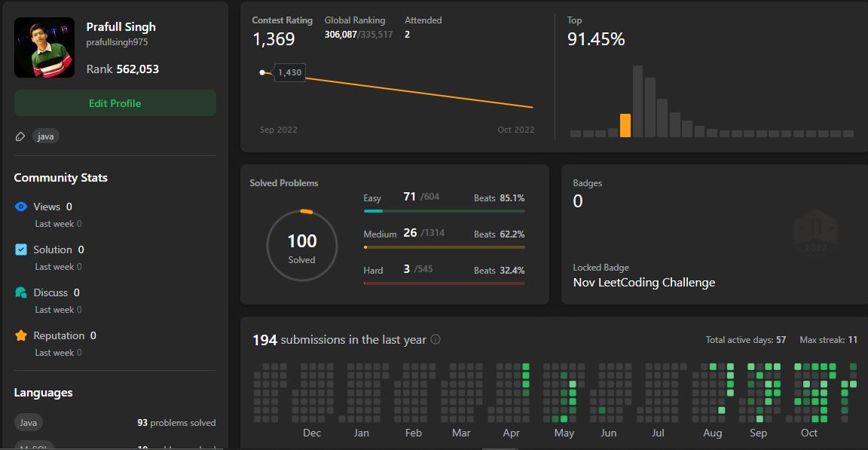Click the Community Stats heading
The height and width of the screenshot is (450, 868).
(61, 178)
